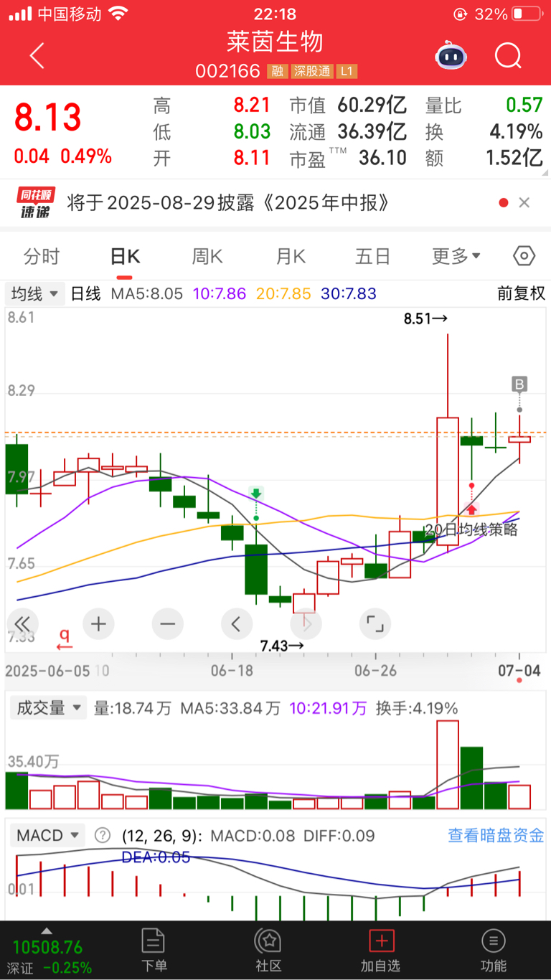Tap the tallest red volume bar
551x980 pixels.
[x=448, y=765]
